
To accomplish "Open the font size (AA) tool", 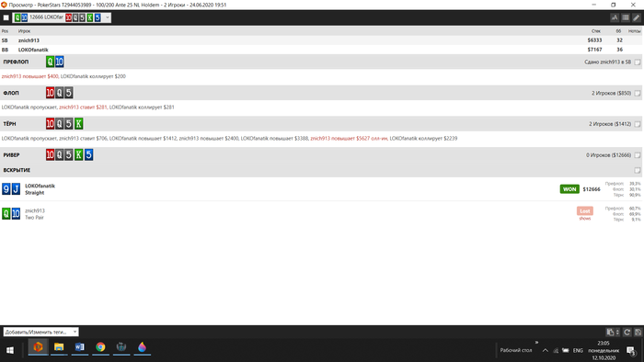I will pos(615,17).
